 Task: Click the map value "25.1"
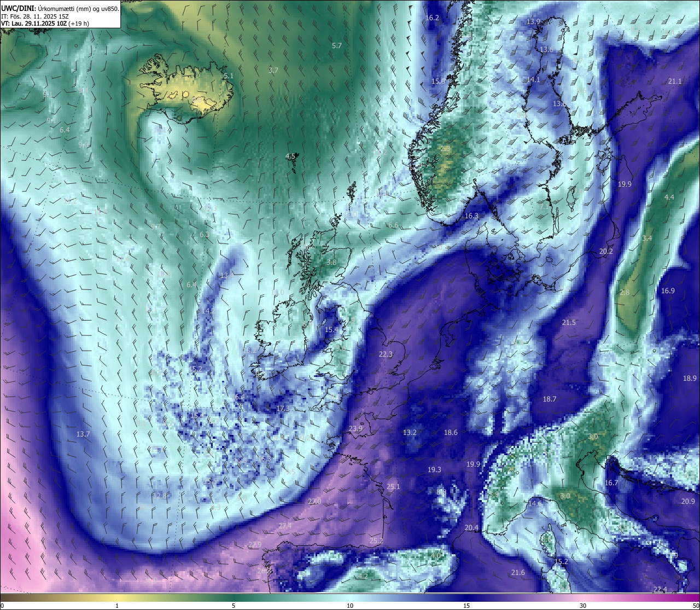point(393,487)
